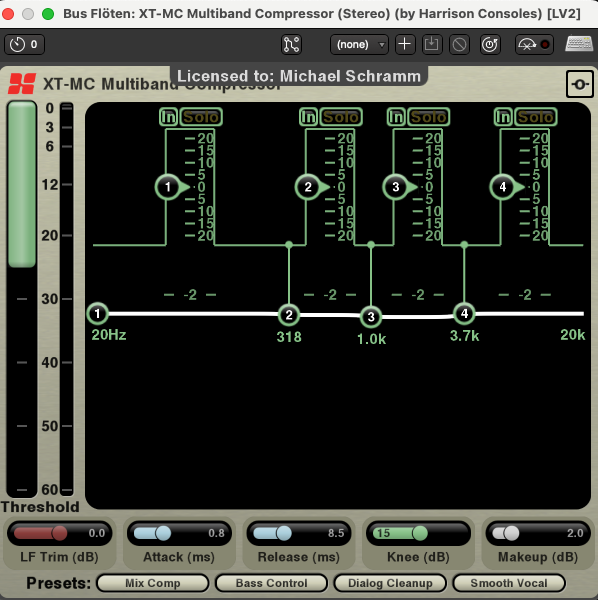
Task: Click band 2 ratio value -2
Action: tap(330, 295)
